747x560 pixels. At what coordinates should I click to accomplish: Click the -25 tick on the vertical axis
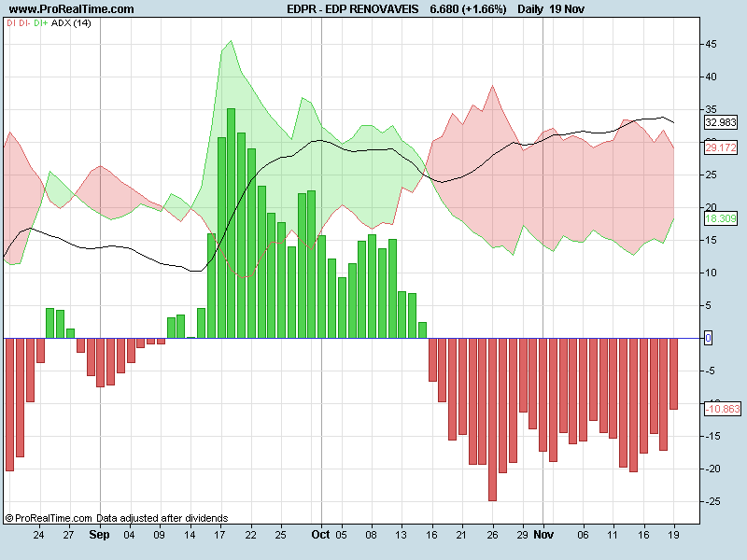point(712,501)
